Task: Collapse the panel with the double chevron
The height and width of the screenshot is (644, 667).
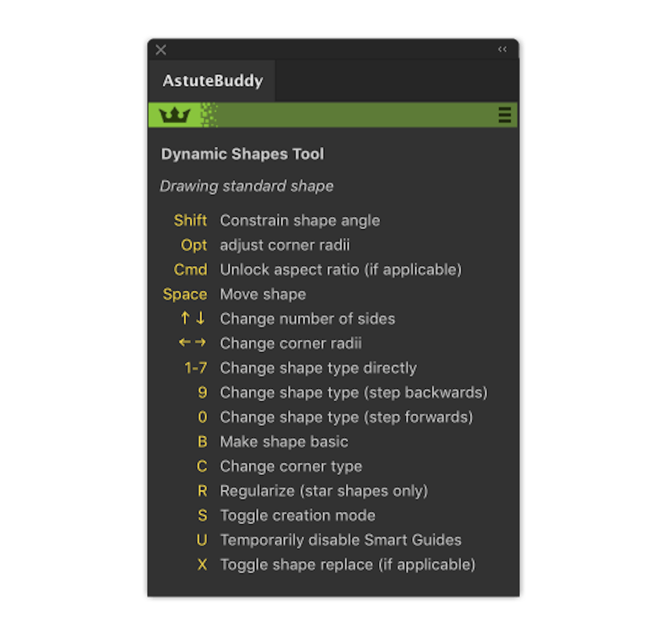Action: tap(502, 49)
